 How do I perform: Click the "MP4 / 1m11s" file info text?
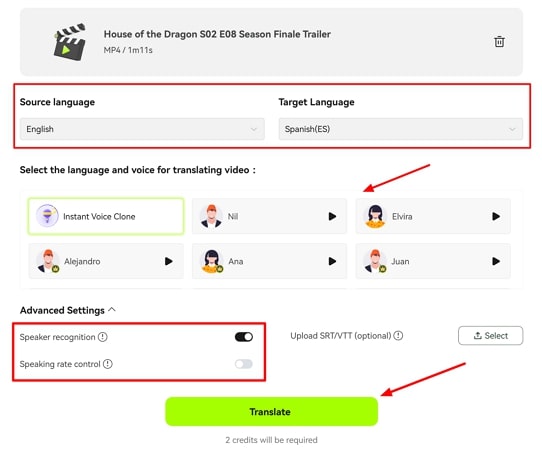(x=128, y=50)
